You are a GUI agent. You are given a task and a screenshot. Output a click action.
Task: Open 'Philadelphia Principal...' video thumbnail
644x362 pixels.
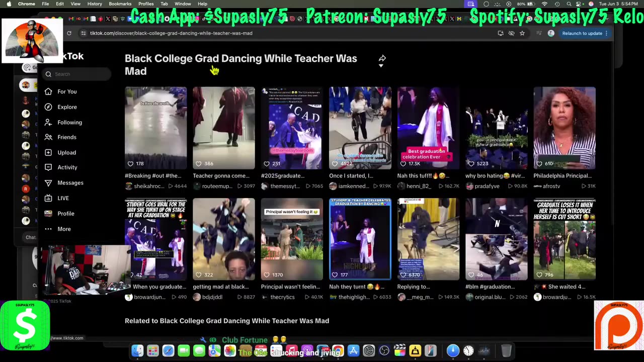pyautogui.click(x=565, y=128)
